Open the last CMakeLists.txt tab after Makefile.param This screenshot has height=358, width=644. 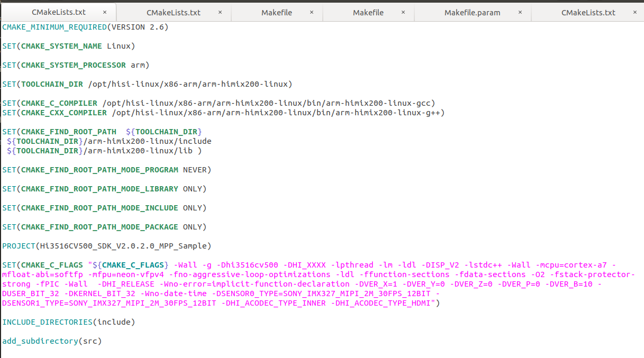click(587, 12)
